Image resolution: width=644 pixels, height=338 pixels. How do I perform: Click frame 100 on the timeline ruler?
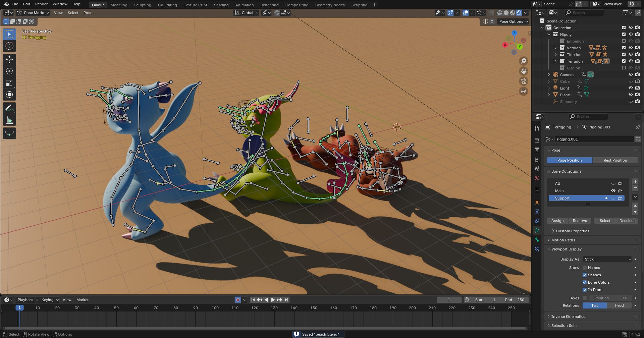(215, 308)
